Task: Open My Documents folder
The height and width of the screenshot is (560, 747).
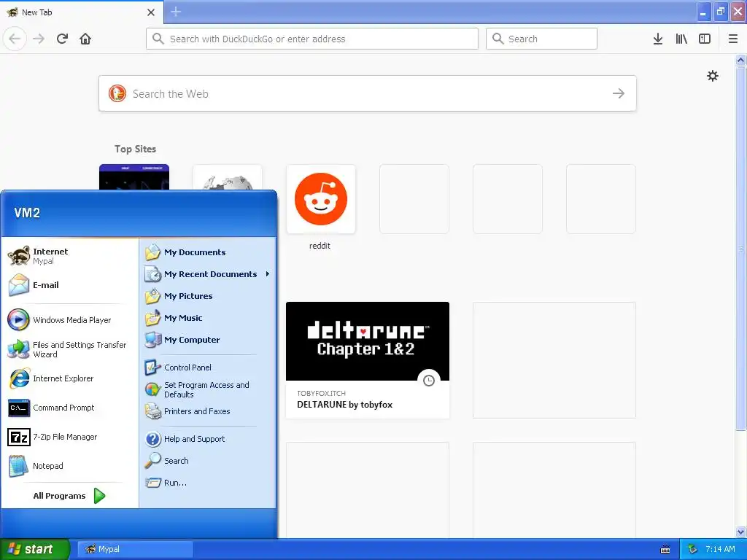Action: (208, 252)
